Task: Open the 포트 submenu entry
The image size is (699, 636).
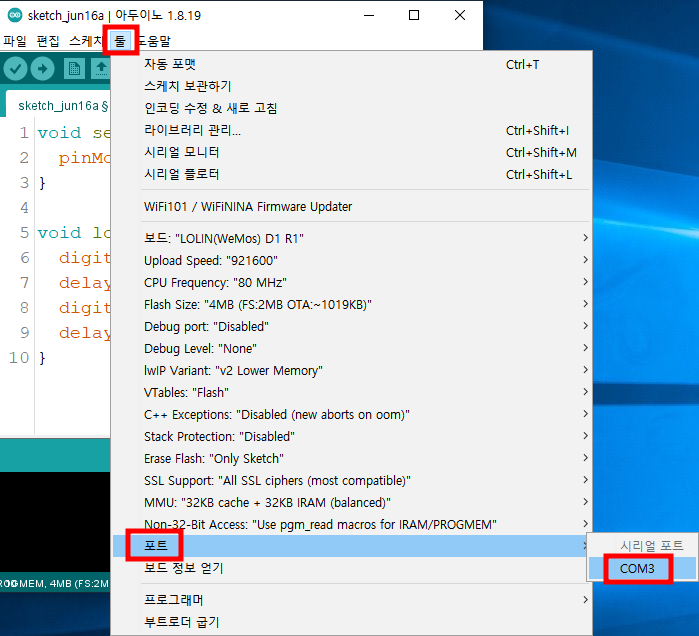Action: point(351,546)
